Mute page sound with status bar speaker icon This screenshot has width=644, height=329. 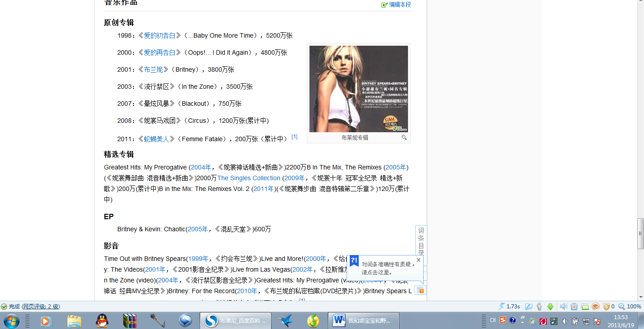(563, 307)
